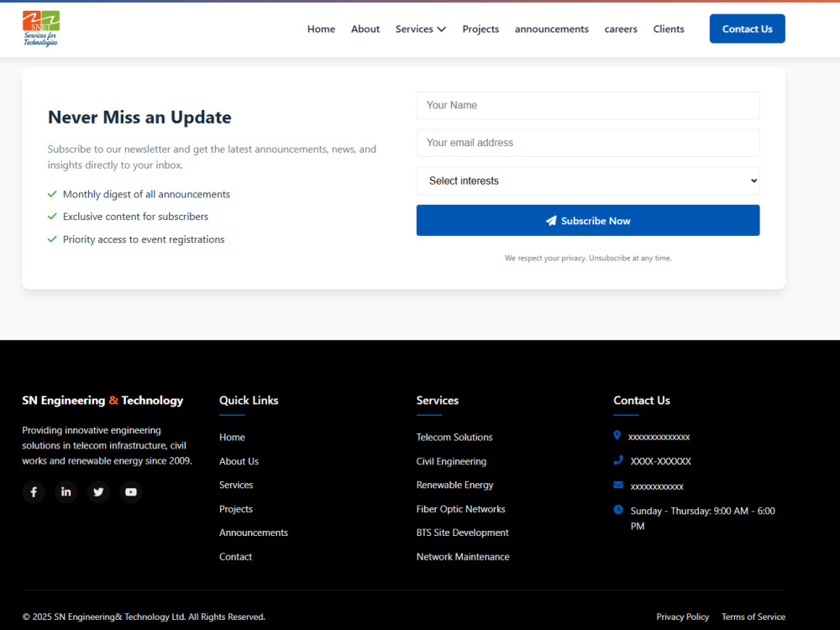Screen dimensions: 840x630
Task: Follow the Projects quick link in footer
Action: [236, 509]
